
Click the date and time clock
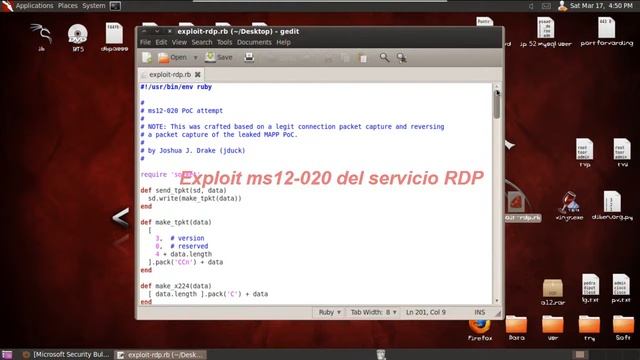coord(601,6)
